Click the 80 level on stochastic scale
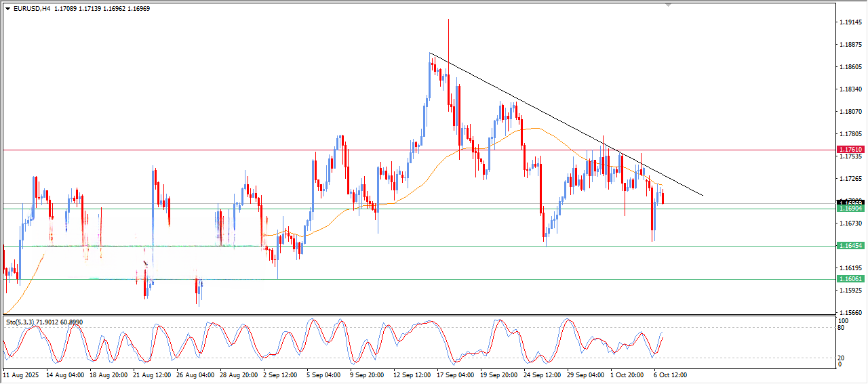The width and height of the screenshot is (868, 384). [x=842, y=328]
